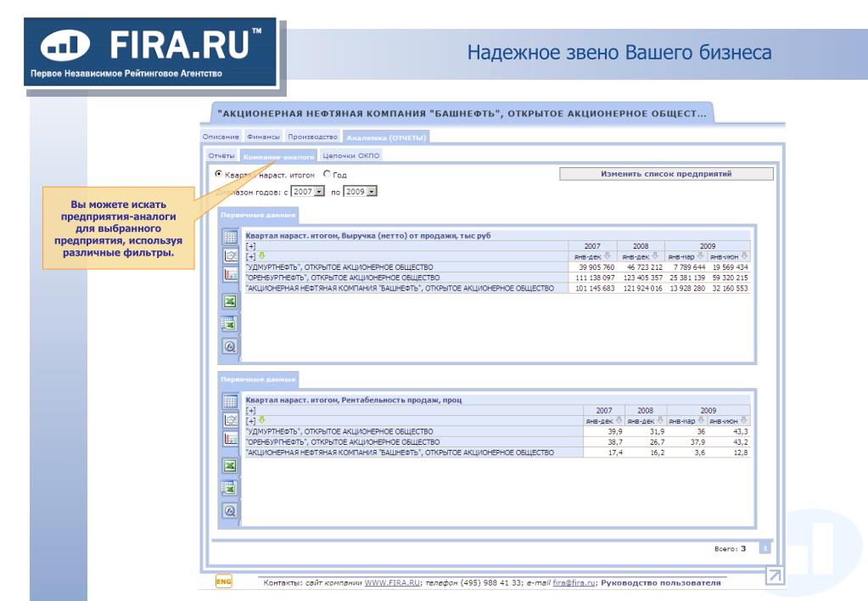This screenshot has height=601, width=868.
Task: Select the Компании-аналоги sub-tab
Action: [278, 157]
